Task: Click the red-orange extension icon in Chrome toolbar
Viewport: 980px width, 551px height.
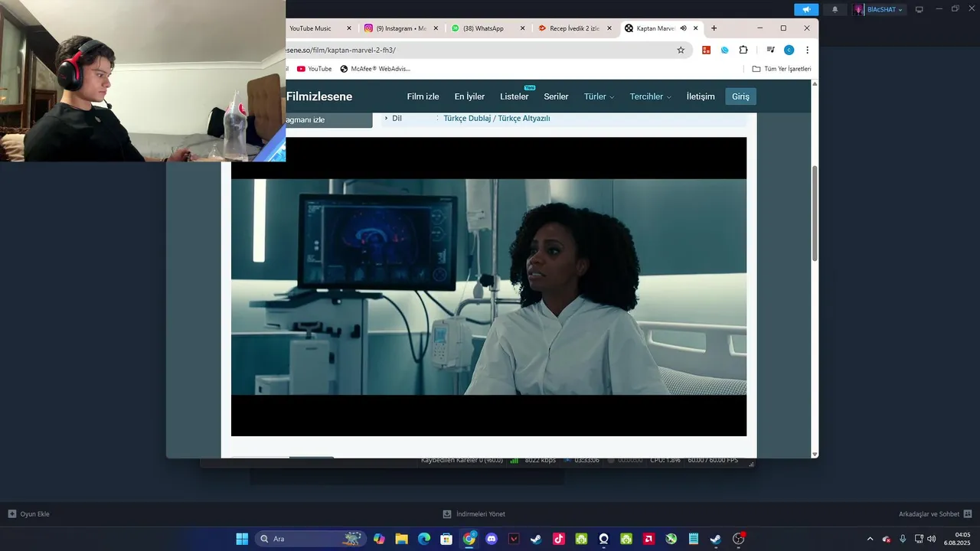Action: pyautogui.click(x=707, y=50)
